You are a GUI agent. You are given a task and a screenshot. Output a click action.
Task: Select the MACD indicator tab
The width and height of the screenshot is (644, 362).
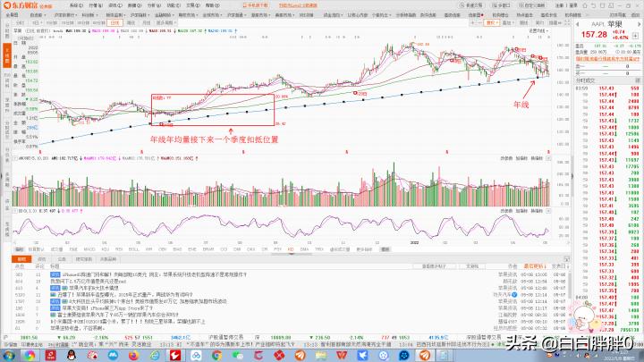89,249
